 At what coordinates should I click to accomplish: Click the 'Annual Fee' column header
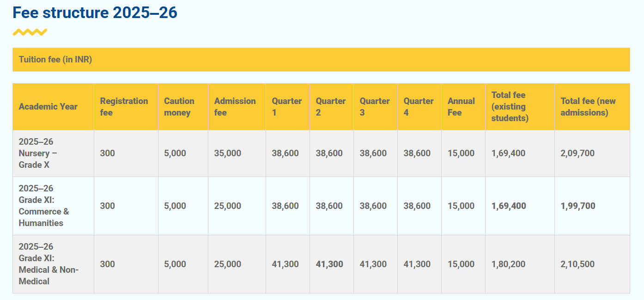click(x=460, y=106)
